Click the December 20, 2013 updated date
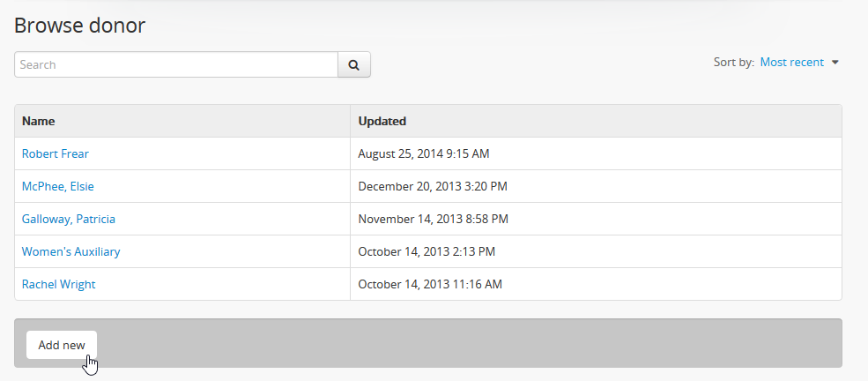The image size is (868, 381). pyautogui.click(x=433, y=186)
